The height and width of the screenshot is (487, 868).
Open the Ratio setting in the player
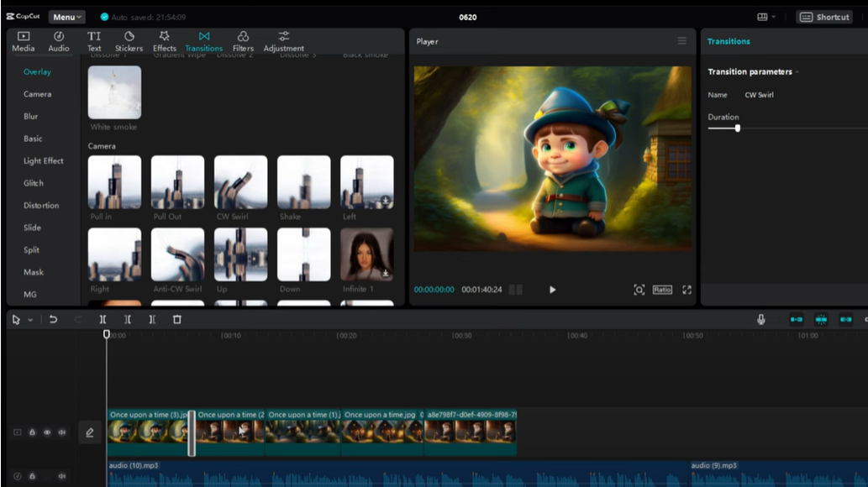tap(662, 290)
